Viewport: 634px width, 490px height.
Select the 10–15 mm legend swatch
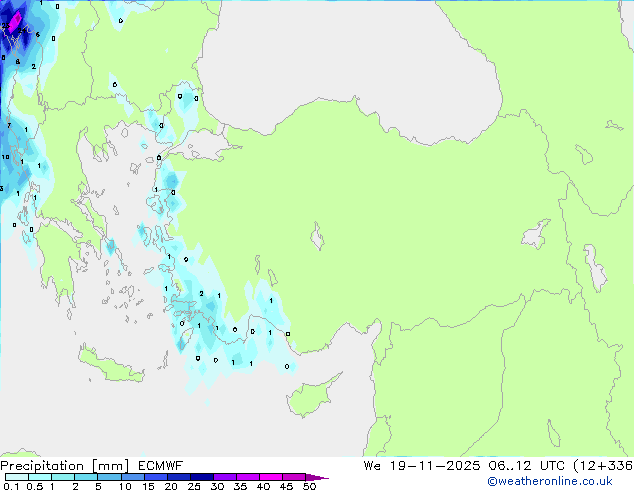[x=132, y=477]
